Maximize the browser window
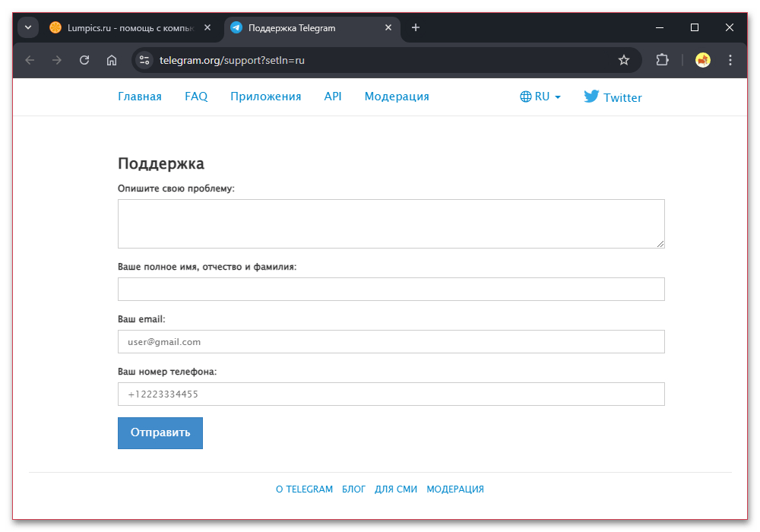This screenshot has height=532, width=760. (695, 27)
